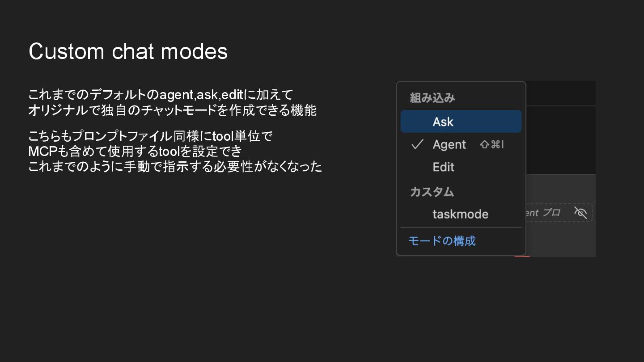Click the 組み込み section header

pyautogui.click(x=432, y=98)
